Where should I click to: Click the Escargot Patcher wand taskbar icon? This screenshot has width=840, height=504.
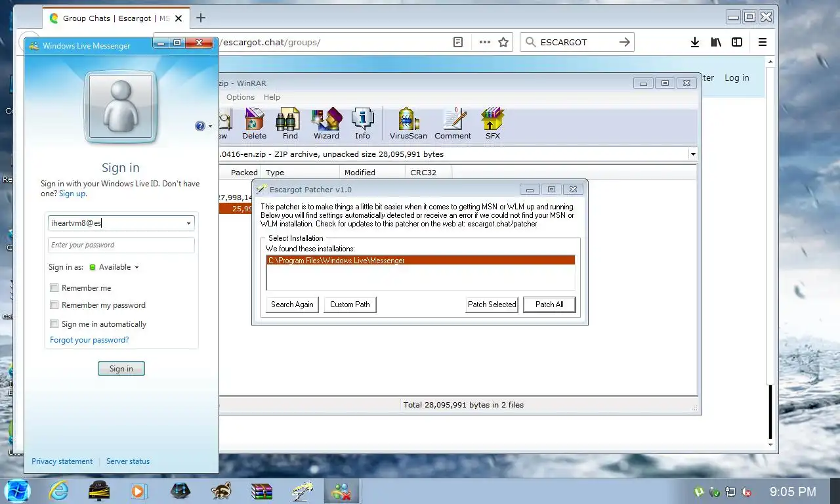(x=303, y=491)
